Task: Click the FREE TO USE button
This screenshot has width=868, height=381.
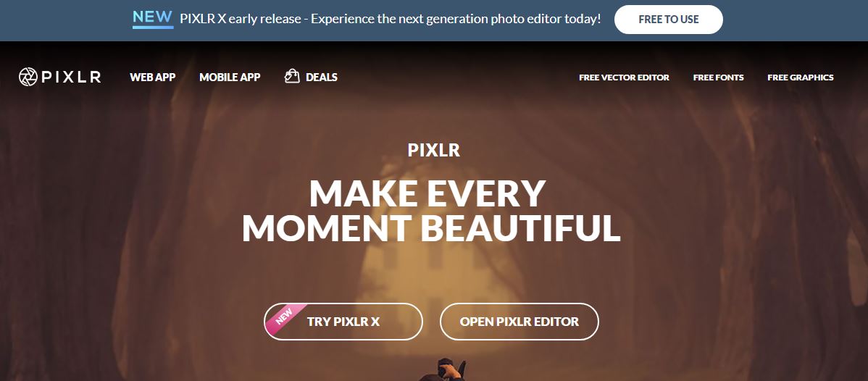Action: 668,20
